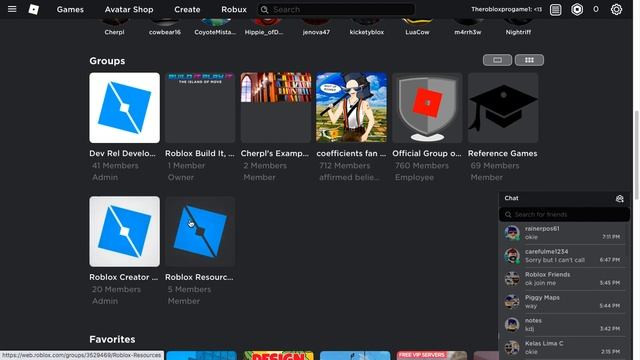Click the '712 Members' text
This screenshot has width=640, height=360.
[x=344, y=166]
